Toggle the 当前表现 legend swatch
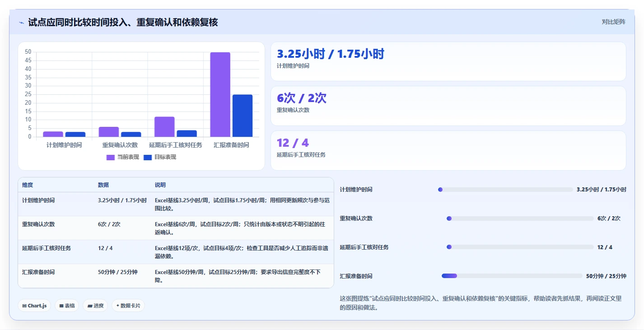This screenshot has height=330, width=644. [111, 157]
